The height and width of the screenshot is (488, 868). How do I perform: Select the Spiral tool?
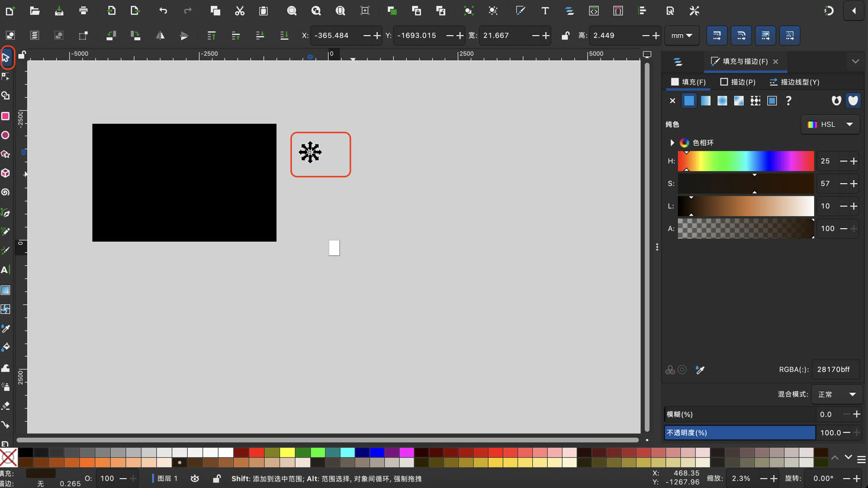pos(6,192)
